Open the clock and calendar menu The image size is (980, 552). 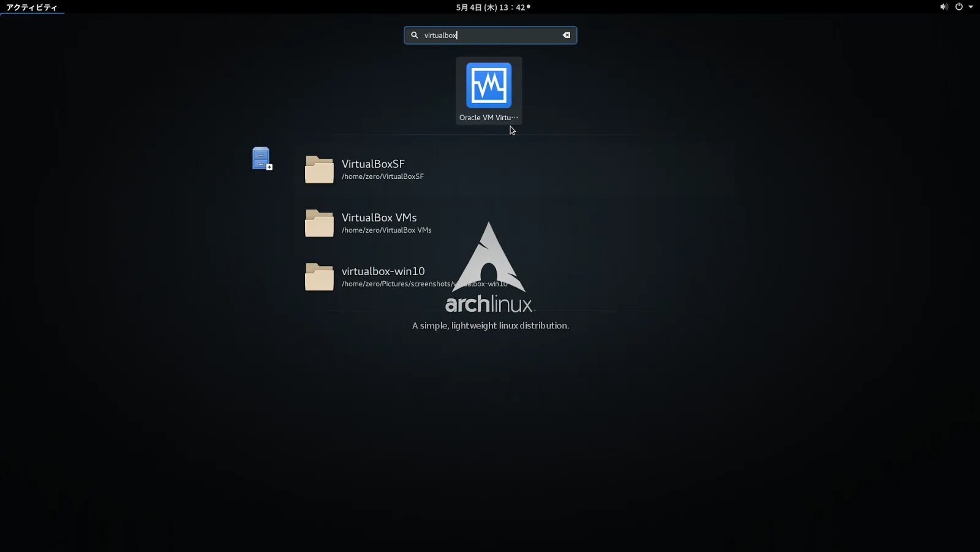493,7
